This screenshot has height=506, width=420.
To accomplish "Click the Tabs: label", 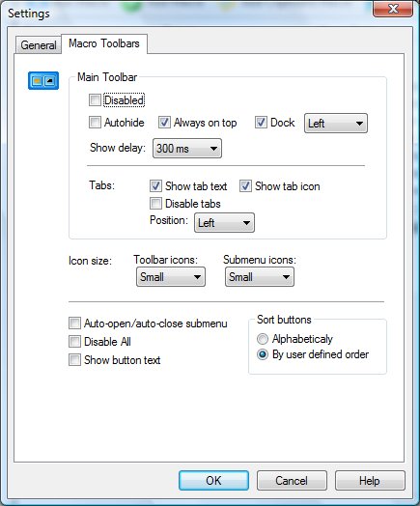I will pos(102,185).
